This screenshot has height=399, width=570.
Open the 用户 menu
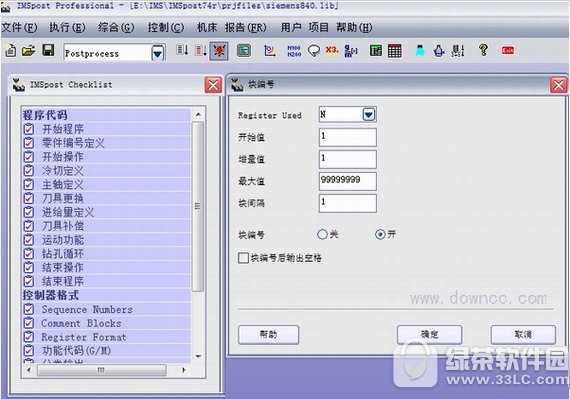pos(290,28)
